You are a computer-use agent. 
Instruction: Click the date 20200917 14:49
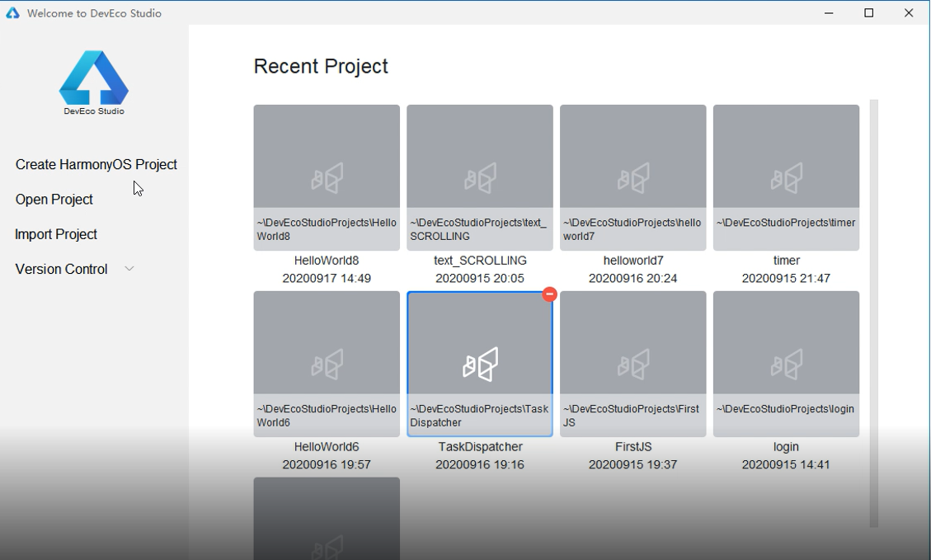click(x=327, y=279)
